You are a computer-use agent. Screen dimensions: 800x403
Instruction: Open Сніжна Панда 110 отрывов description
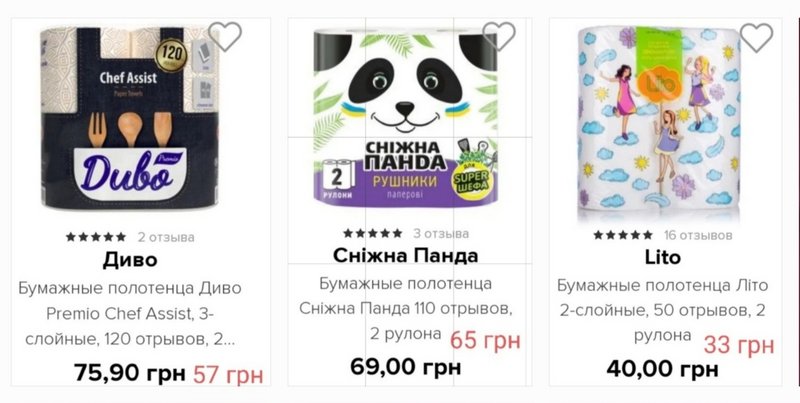coord(406,309)
